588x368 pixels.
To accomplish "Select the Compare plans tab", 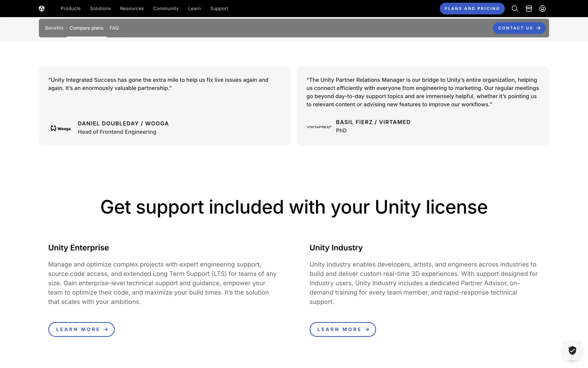I will (x=86, y=28).
